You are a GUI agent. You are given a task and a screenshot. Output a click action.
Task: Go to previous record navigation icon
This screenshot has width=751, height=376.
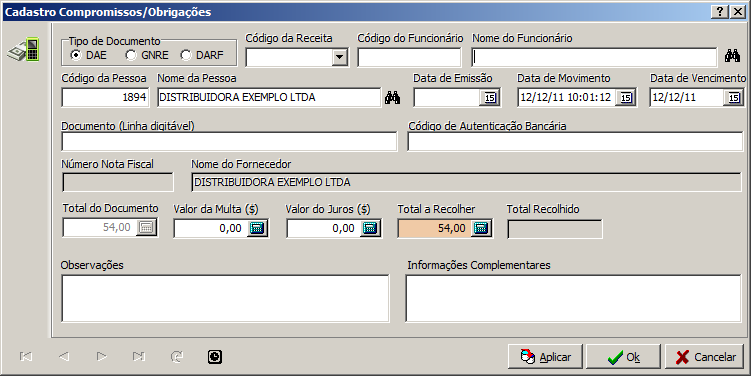(x=64, y=356)
